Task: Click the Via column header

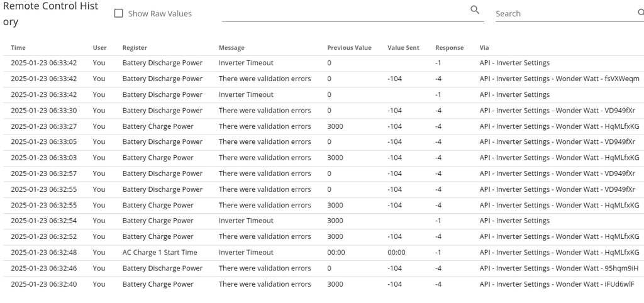Action: 484,48
